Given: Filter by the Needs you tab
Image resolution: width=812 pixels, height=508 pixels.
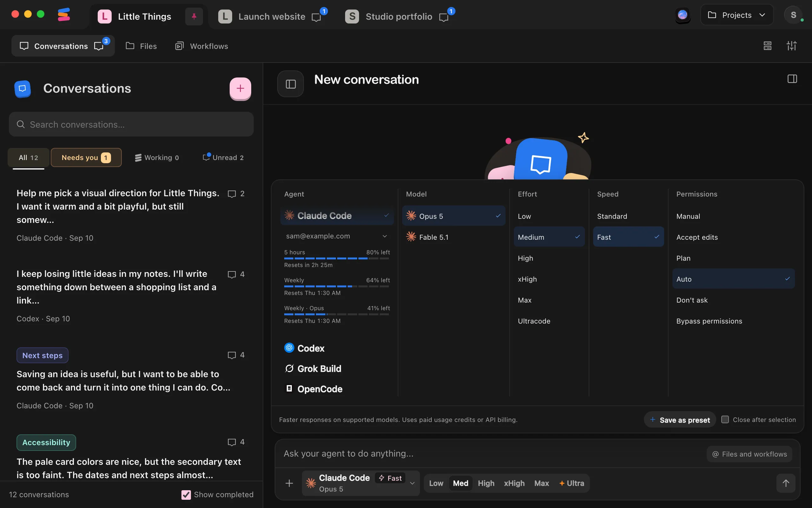Looking at the screenshot, I should (86, 157).
